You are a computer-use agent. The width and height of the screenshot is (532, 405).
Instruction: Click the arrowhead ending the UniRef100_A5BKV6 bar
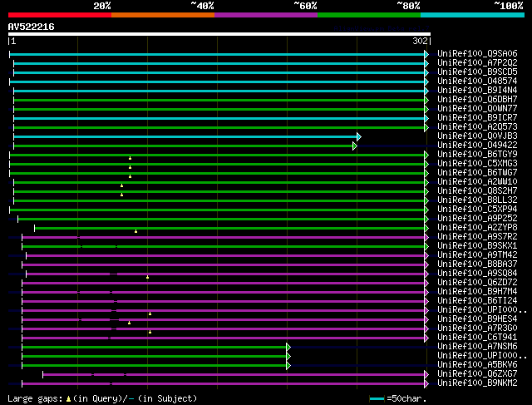(288, 365)
